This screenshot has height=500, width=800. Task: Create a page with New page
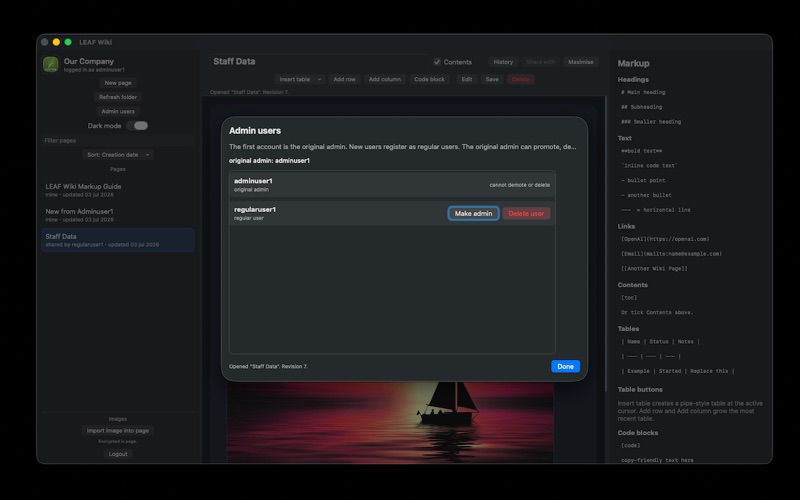point(118,83)
